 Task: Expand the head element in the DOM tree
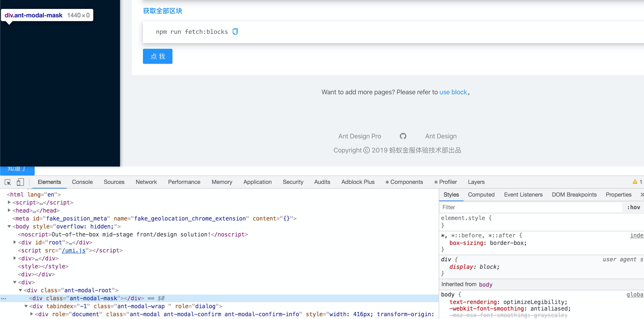pyautogui.click(x=9, y=210)
